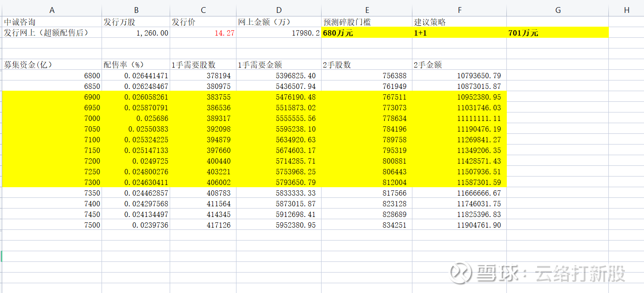Viewport: 644px width, 293px height.
Task: Click the 配售率（%） header cell
Action: tap(136, 64)
